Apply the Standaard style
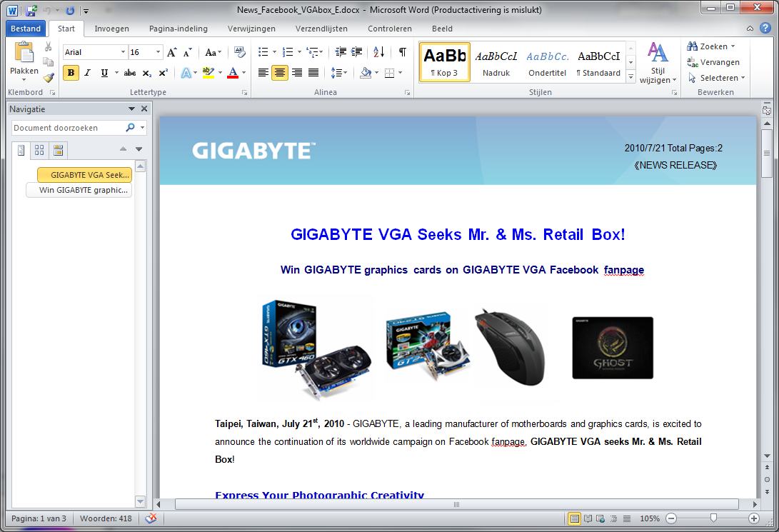779x532 pixels. pos(598,62)
